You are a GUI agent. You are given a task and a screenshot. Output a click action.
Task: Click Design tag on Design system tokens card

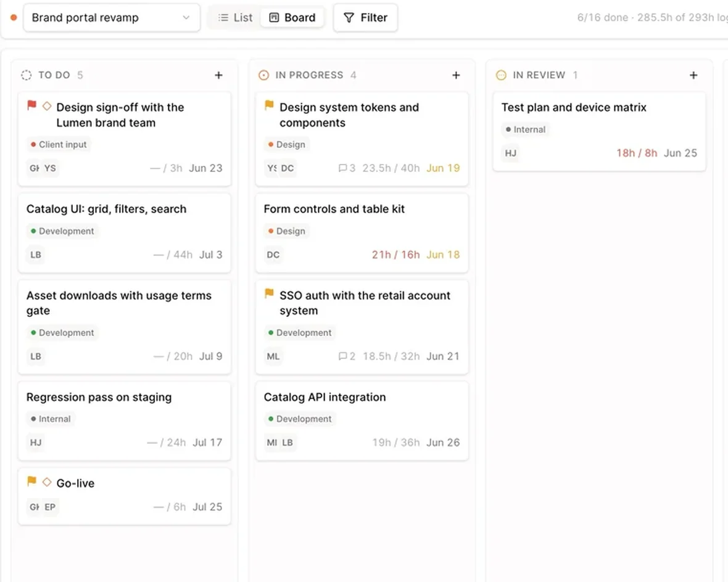[286, 145]
